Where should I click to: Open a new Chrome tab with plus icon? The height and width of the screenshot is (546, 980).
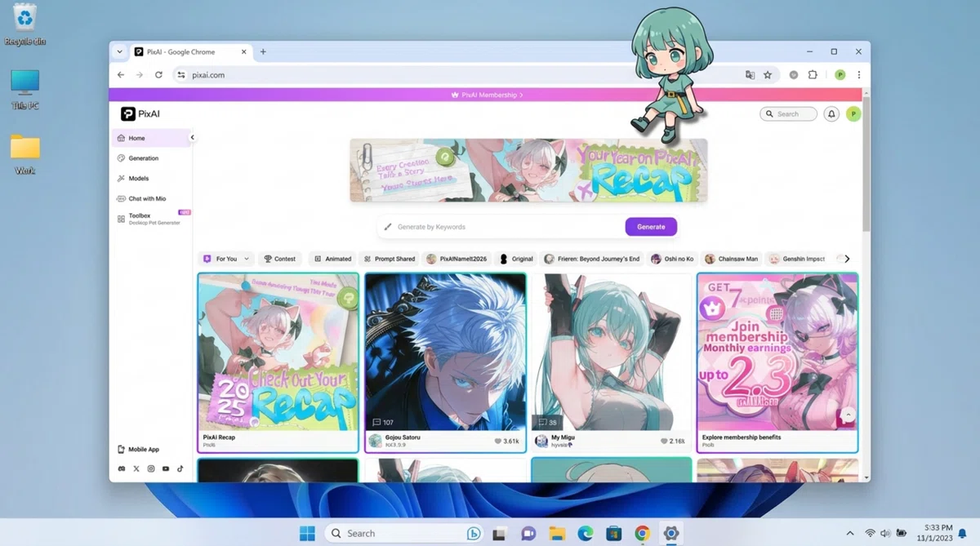[263, 51]
